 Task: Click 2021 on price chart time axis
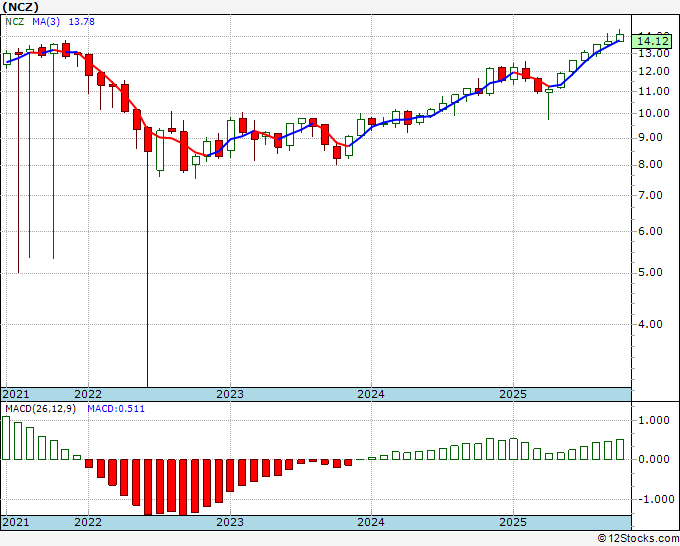pyautogui.click(x=16, y=394)
